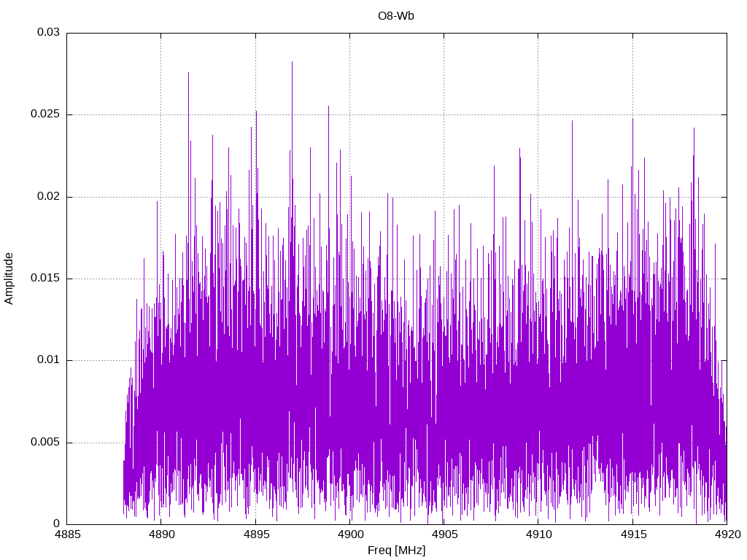The width and height of the screenshot is (747, 560).
Task: Click the 0.025 y-axis tick label
Action: (45, 114)
